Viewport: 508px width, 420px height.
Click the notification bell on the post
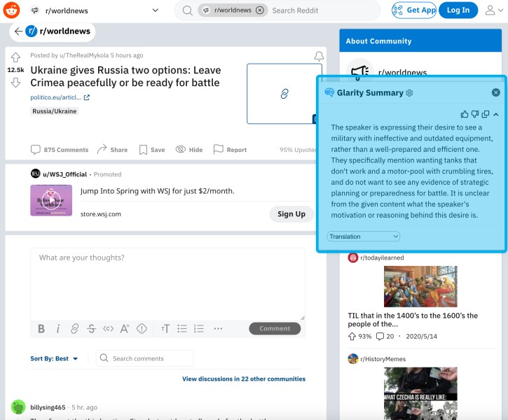coord(319,56)
